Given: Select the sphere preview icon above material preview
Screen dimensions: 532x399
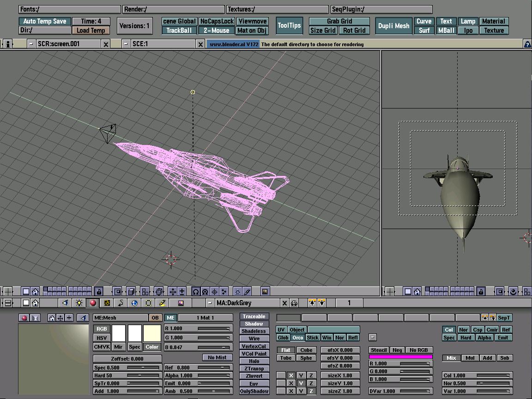Looking at the screenshot, I should point(24,318).
